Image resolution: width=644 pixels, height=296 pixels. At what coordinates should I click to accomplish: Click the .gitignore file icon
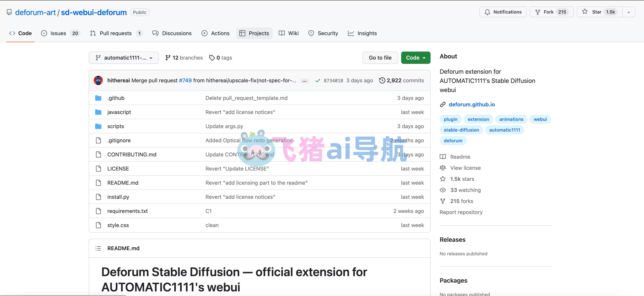coord(98,140)
